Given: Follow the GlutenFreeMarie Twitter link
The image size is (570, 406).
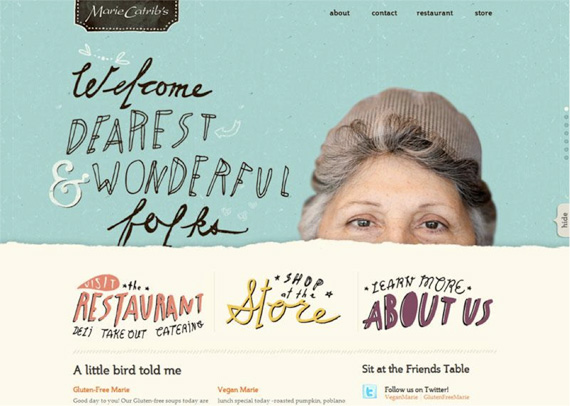Looking at the screenshot, I should [x=446, y=397].
